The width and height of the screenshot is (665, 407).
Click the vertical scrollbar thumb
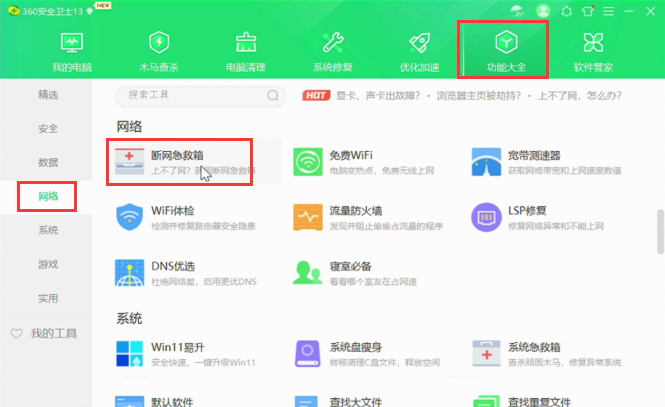[x=659, y=232]
